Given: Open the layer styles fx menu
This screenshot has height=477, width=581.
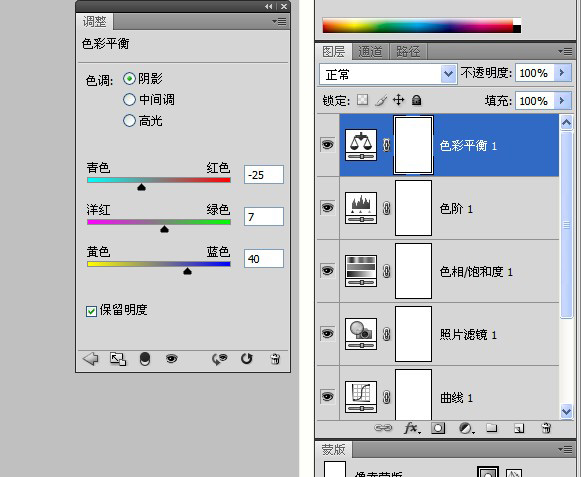Looking at the screenshot, I should tap(412, 428).
